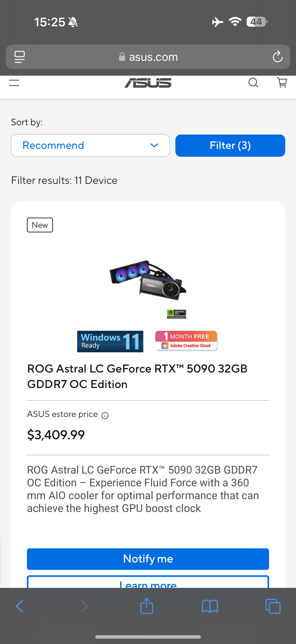Go back to previous page
Screen dimensions: 296x644
pos(20,606)
